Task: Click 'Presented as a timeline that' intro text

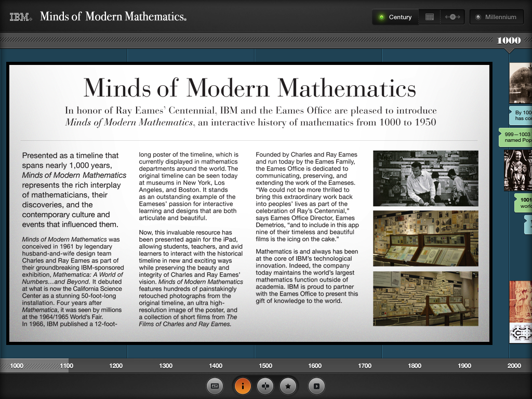Action: pos(70,155)
